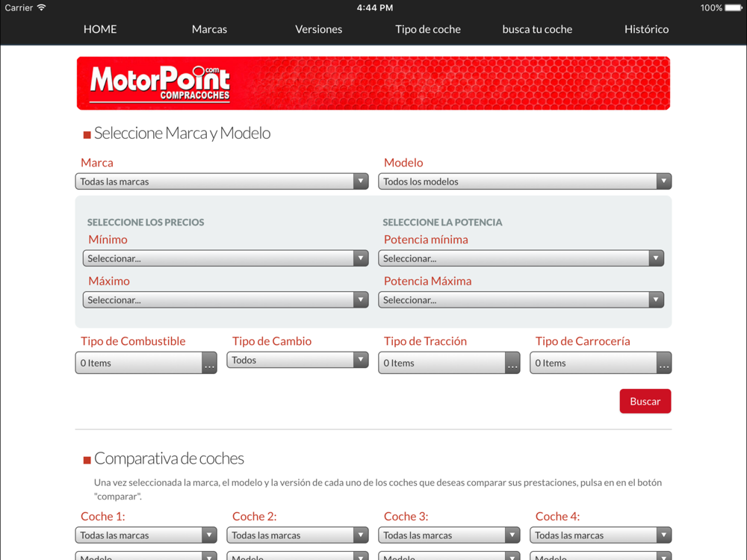Image resolution: width=747 pixels, height=560 pixels.
Task: Click the 'SELECCIONE LOS PRECIOS' label
Action: pos(146,223)
